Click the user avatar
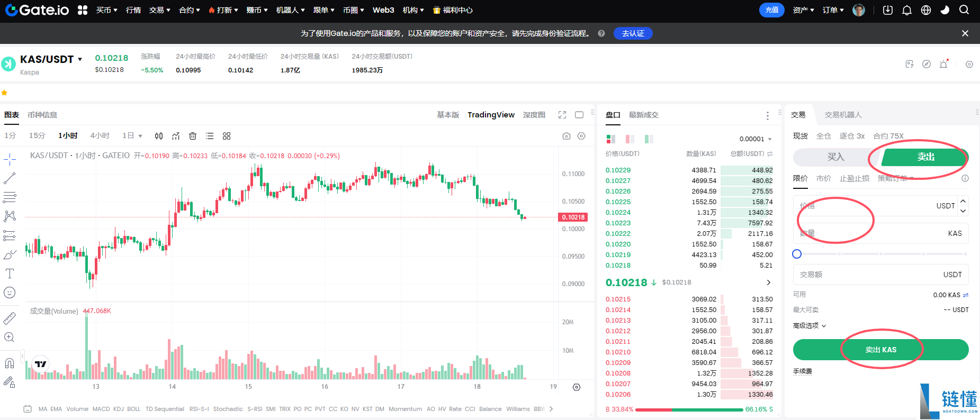Viewport: 980px width, 420px height. (x=859, y=10)
